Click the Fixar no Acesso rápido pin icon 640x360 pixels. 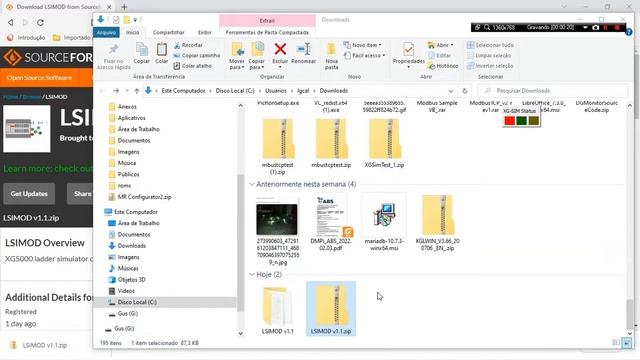coord(113,50)
